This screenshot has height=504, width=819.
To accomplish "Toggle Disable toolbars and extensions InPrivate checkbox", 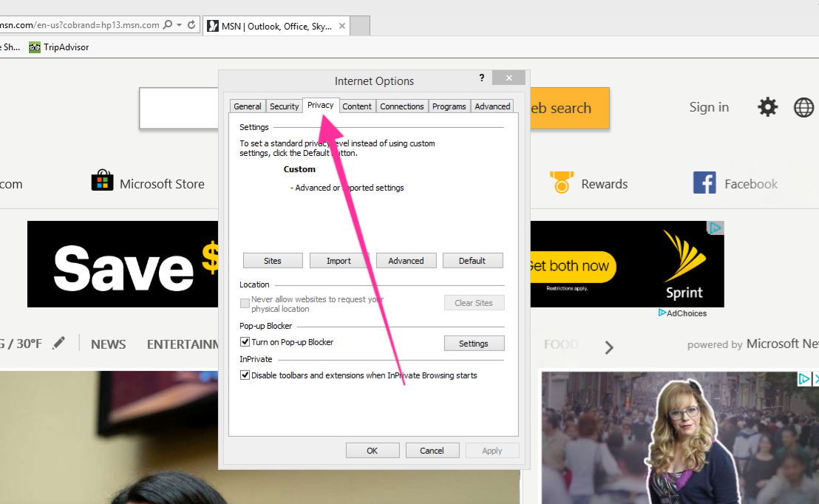I will tap(245, 375).
